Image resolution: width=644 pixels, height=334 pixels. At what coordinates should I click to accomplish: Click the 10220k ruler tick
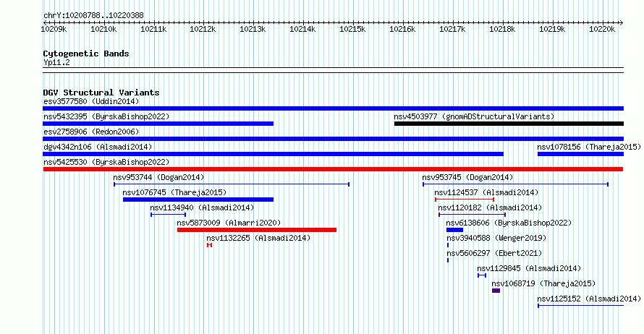click(602, 29)
